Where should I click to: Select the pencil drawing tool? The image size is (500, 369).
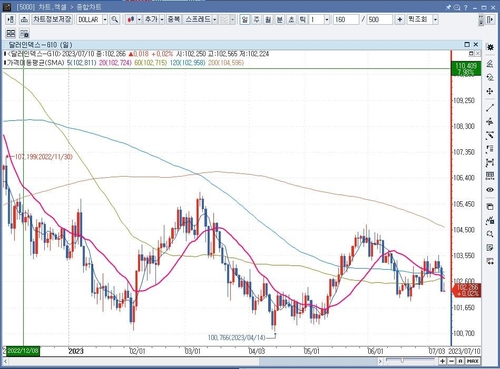tap(490, 63)
